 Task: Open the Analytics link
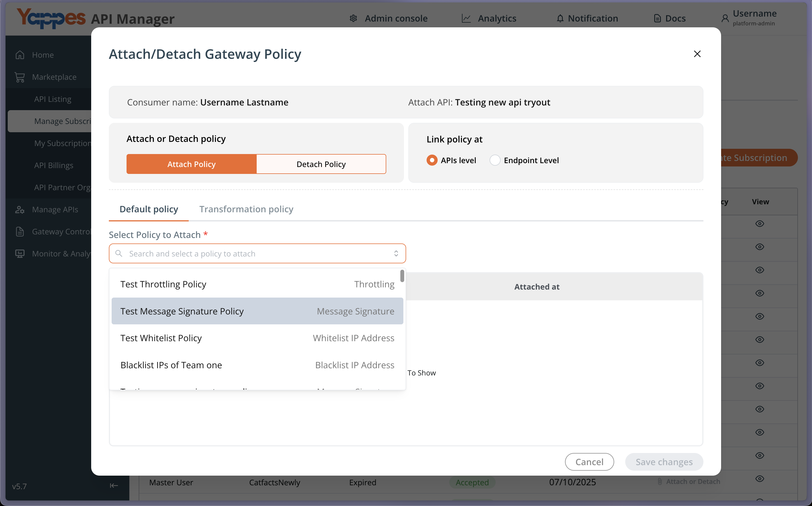pyautogui.click(x=497, y=18)
